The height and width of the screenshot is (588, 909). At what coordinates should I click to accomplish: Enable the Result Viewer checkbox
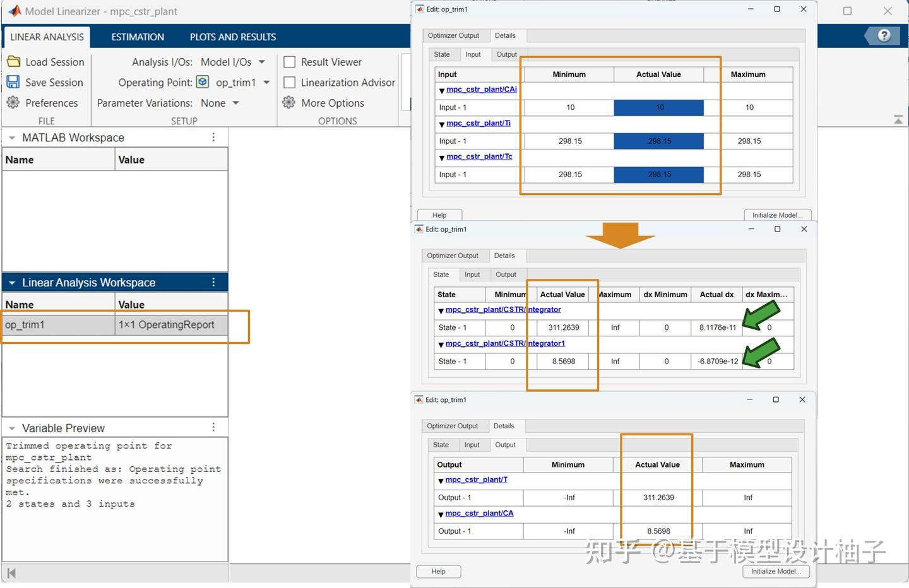point(290,62)
